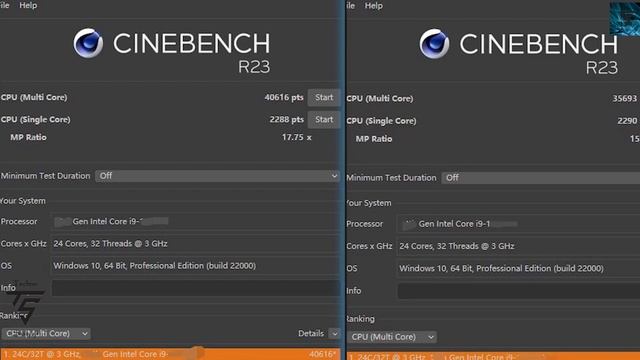The image size is (640, 360).
Task: Select the 2288 pts single core score
Action: [x=287, y=120]
